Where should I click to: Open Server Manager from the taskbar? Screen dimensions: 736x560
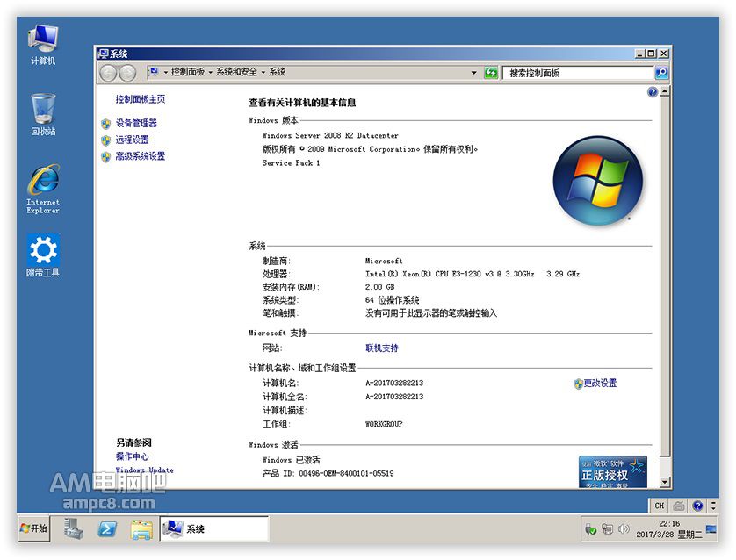click(74, 528)
